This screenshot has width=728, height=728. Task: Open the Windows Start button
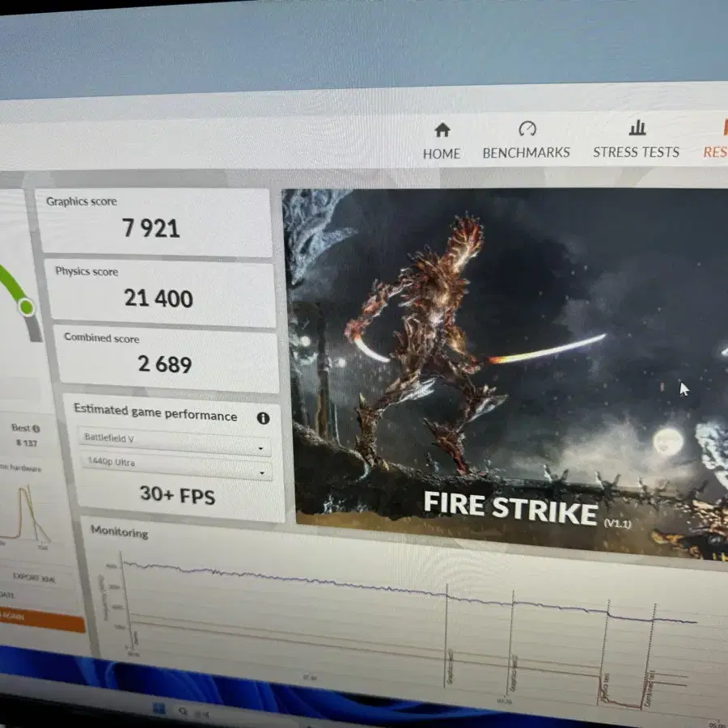click(159, 709)
